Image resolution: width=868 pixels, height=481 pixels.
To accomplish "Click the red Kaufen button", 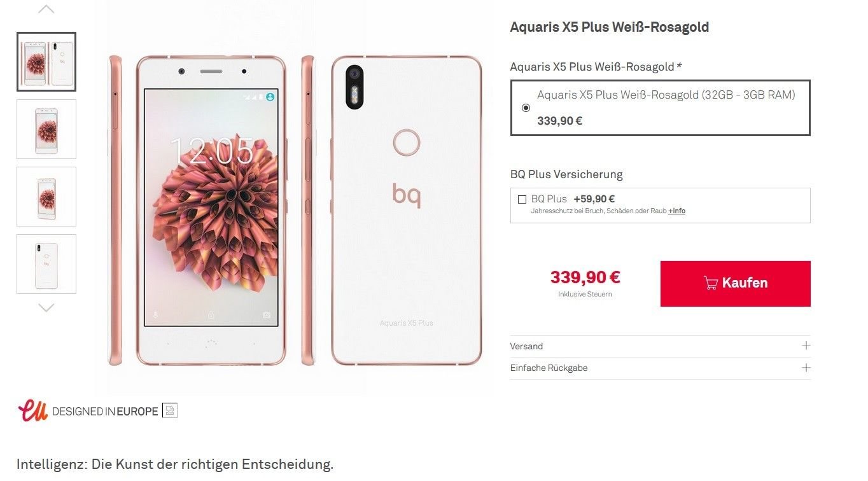I will click(735, 284).
